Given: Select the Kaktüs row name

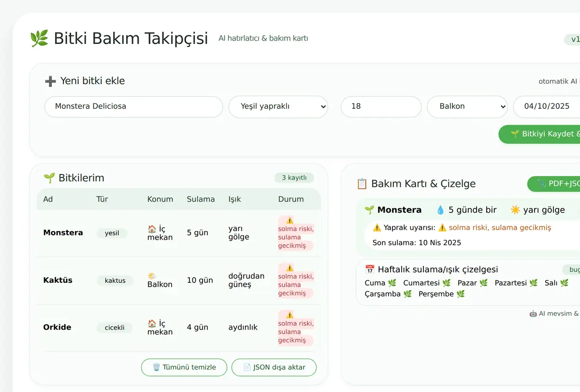Looking at the screenshot, I should point(58,280).
